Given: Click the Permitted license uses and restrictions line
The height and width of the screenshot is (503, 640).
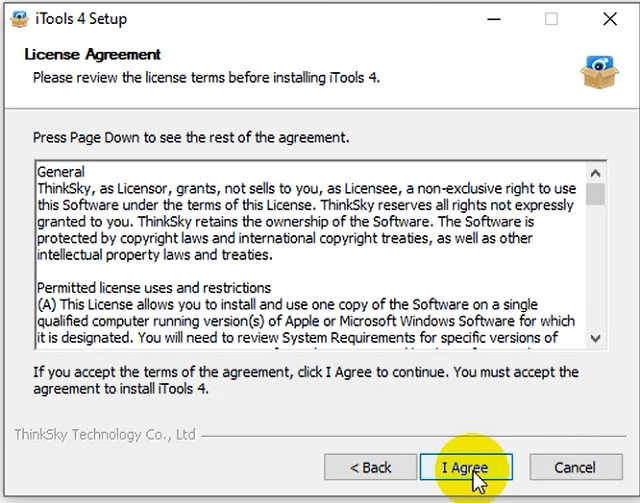Looking at the screenshot, I should tap(154, 288).
